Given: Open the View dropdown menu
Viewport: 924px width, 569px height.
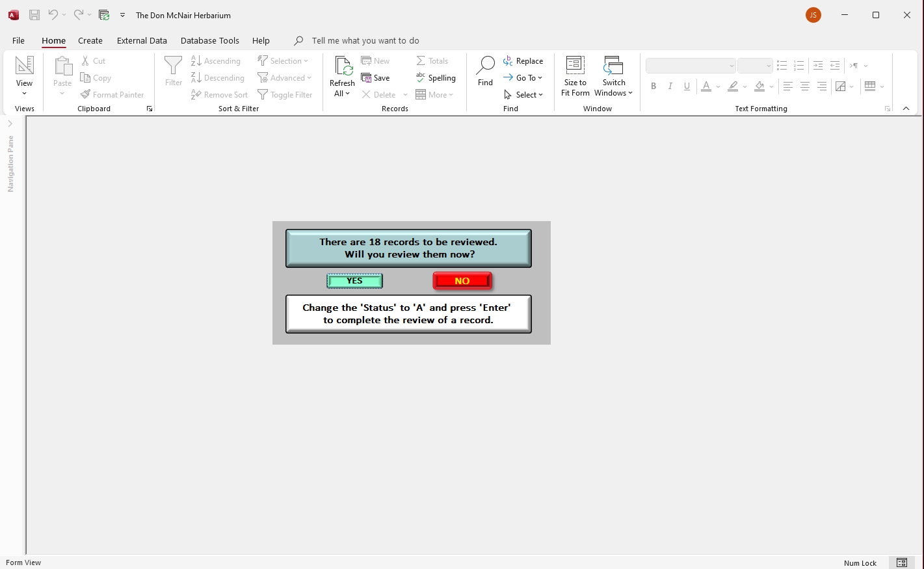Looking at the screenshot, I should pos(24,93).
